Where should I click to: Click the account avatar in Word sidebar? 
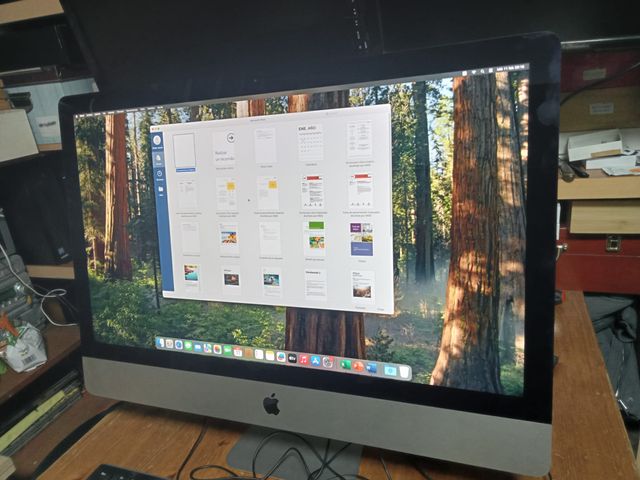pos(158,141)
